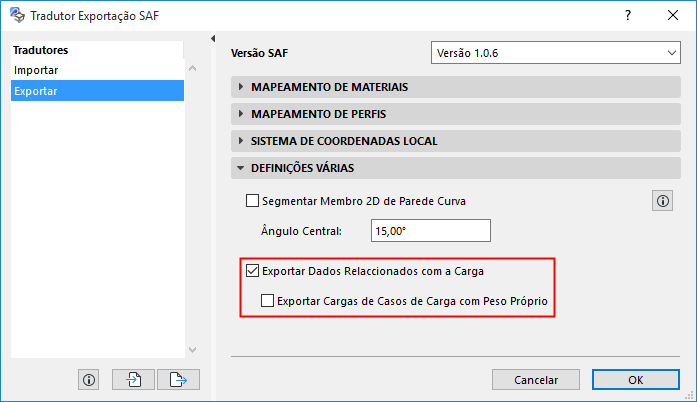The height and width of the screenshot is (402, 697).
Task: Uncheck Exportar Dados Relacionados com a Carga
Action: 253,269
